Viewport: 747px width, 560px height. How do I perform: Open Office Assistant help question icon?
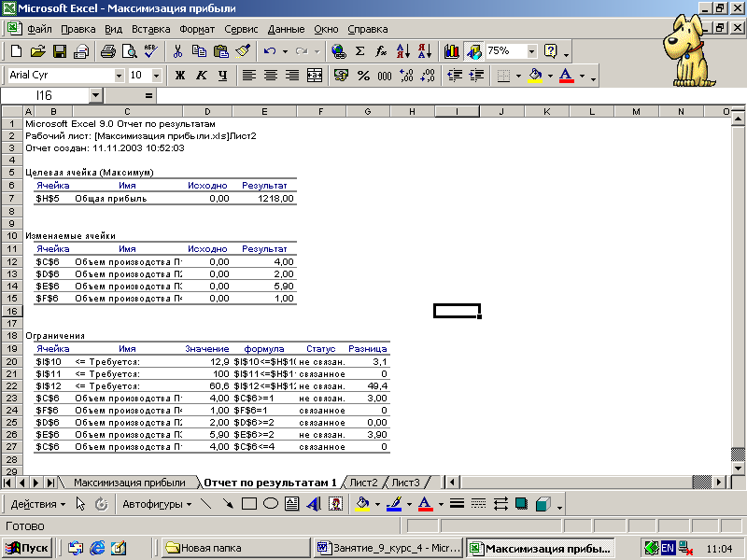551,51
